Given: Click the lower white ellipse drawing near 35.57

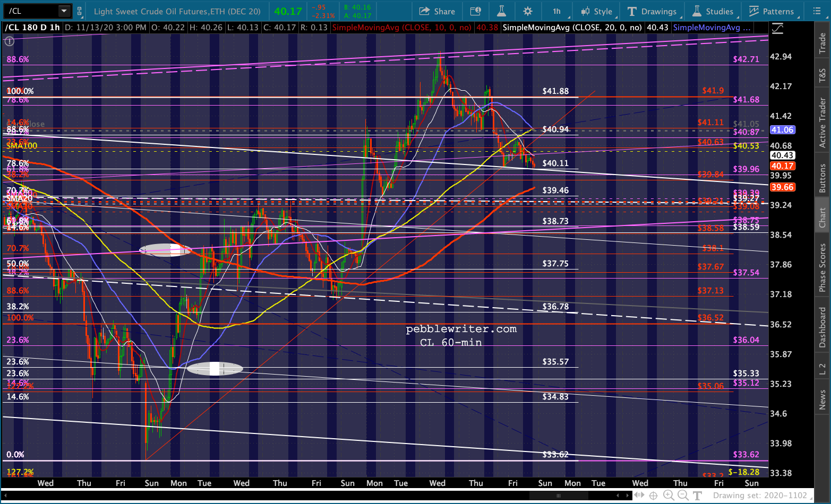Looking at the screenshot, I should pyautogui.click(x=215, y=368).
